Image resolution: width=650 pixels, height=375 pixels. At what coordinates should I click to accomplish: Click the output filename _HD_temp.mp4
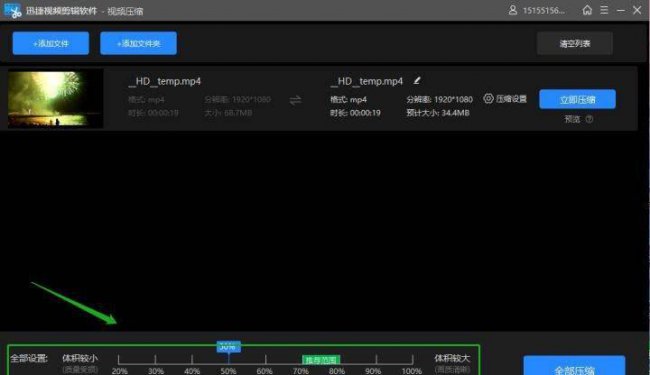[x=366, y=81]
